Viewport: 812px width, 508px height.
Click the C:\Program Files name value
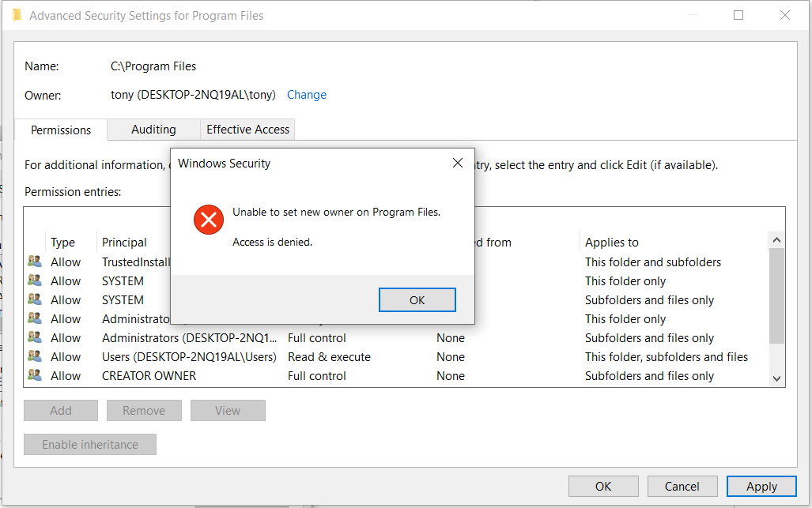point(153,66)
